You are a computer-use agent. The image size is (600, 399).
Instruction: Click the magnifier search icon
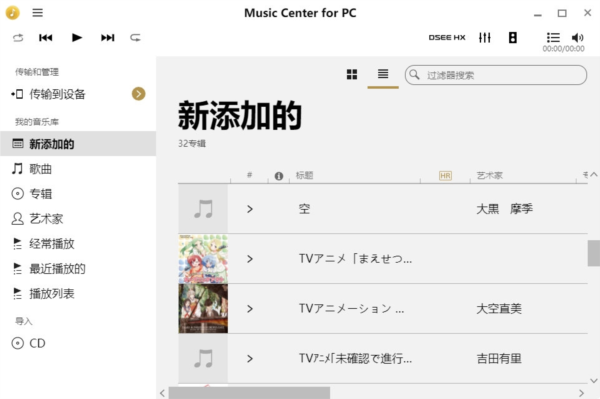coord(414,74)
